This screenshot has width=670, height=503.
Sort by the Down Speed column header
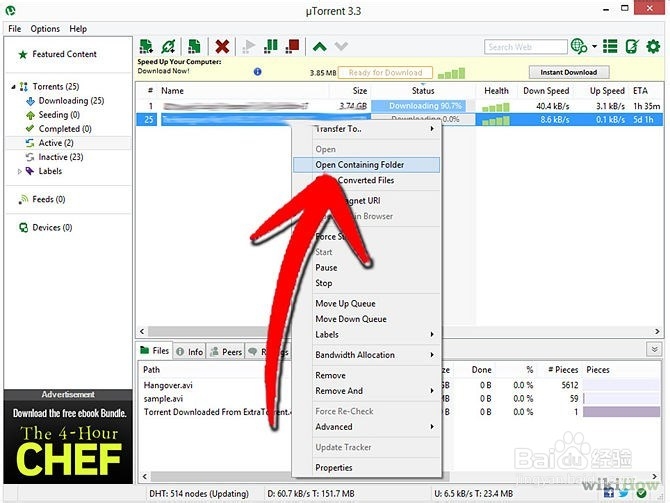click(x=546, y=91)
